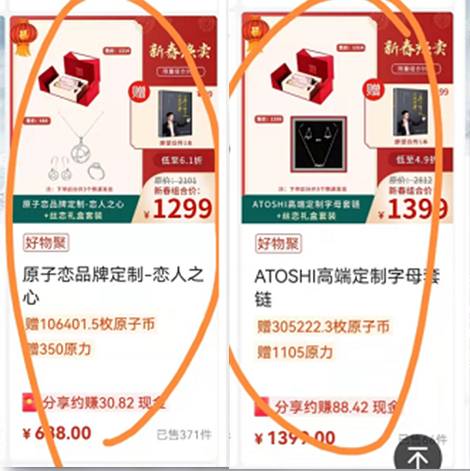Tap the 已售371件 sold count
Image resolution: width=470 pixels, height=471 pixels.
click(184, 435)
